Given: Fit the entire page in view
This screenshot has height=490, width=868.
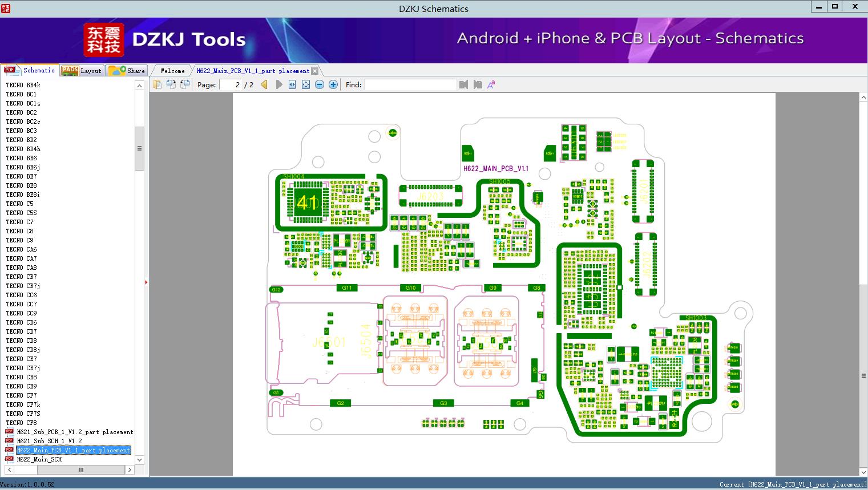Looking at the screenshot, I should 305,84.
